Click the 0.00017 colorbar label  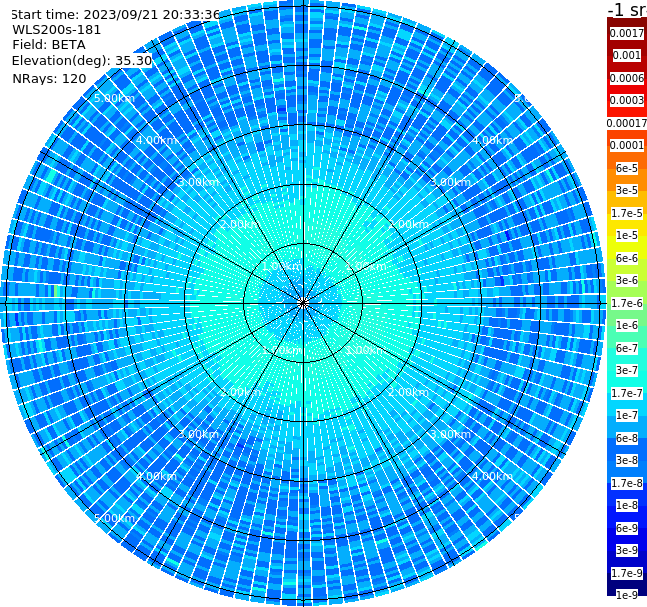pos(627,123)
